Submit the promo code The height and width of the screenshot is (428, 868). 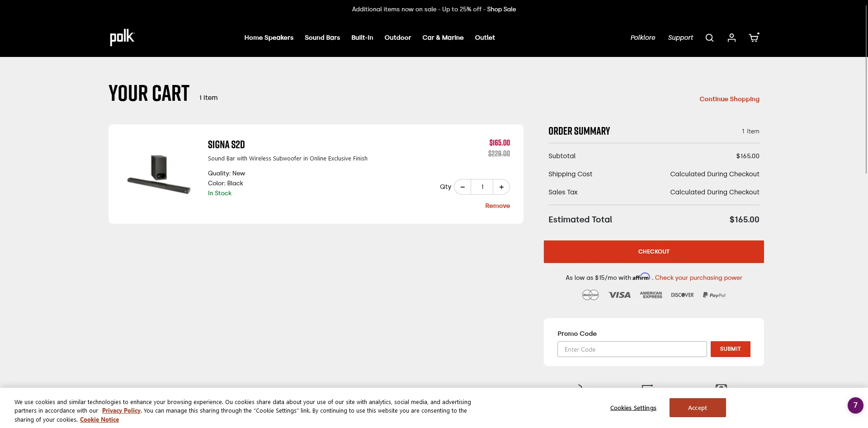(730, 349)
